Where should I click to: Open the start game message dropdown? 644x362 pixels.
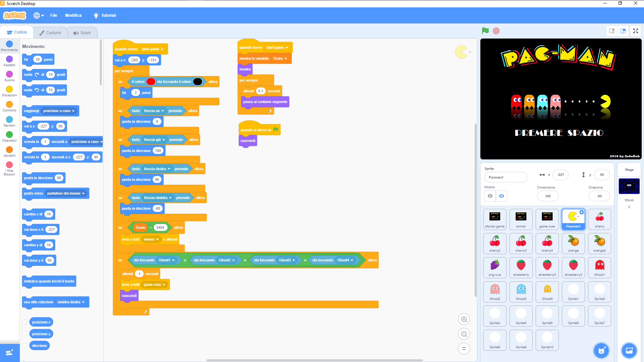point(152,49)
